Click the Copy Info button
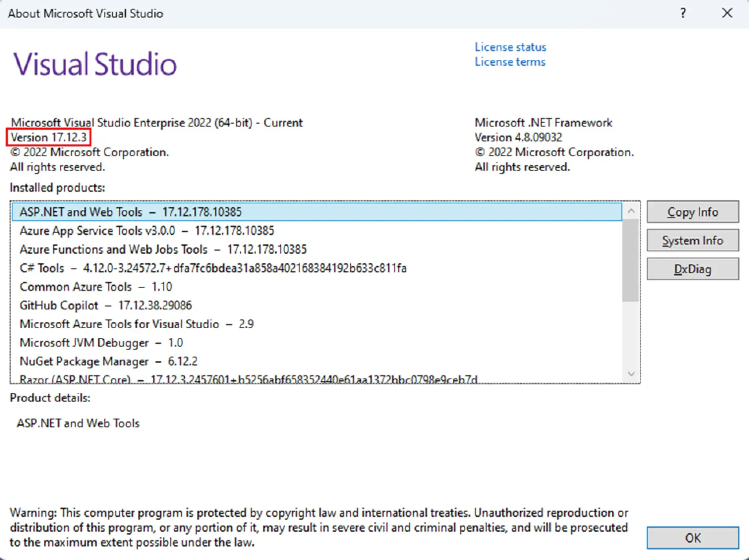This screenshot has width=749, height=560. coord(692,212)
